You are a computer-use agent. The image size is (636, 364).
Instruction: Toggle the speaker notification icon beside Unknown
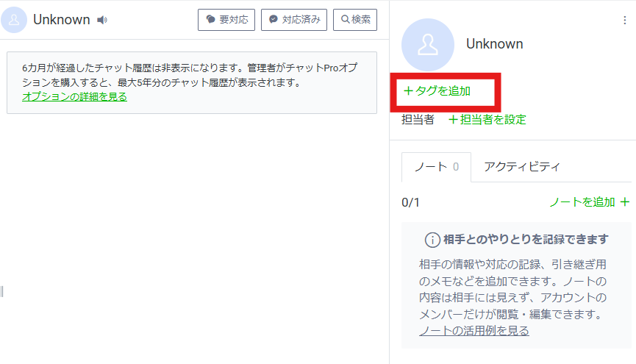point(102,20)
